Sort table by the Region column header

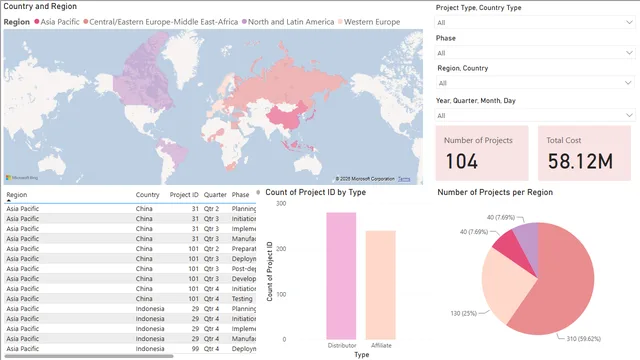[17, 195]
